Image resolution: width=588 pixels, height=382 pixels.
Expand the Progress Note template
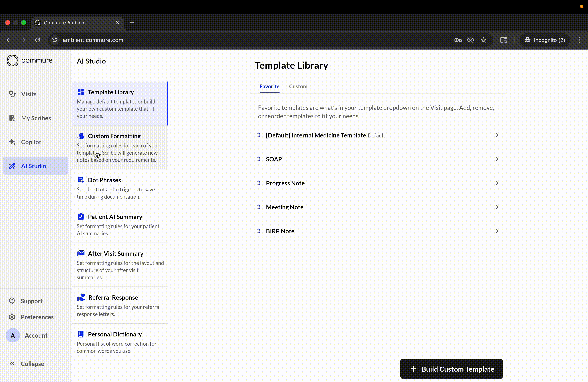tap(497, 183)
